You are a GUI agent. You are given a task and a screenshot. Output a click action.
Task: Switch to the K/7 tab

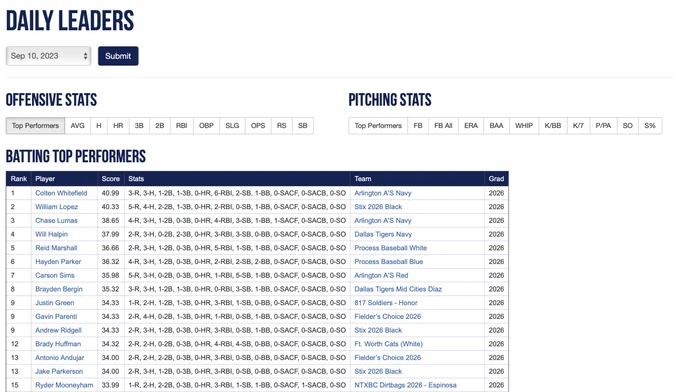[x=578, y=126]
